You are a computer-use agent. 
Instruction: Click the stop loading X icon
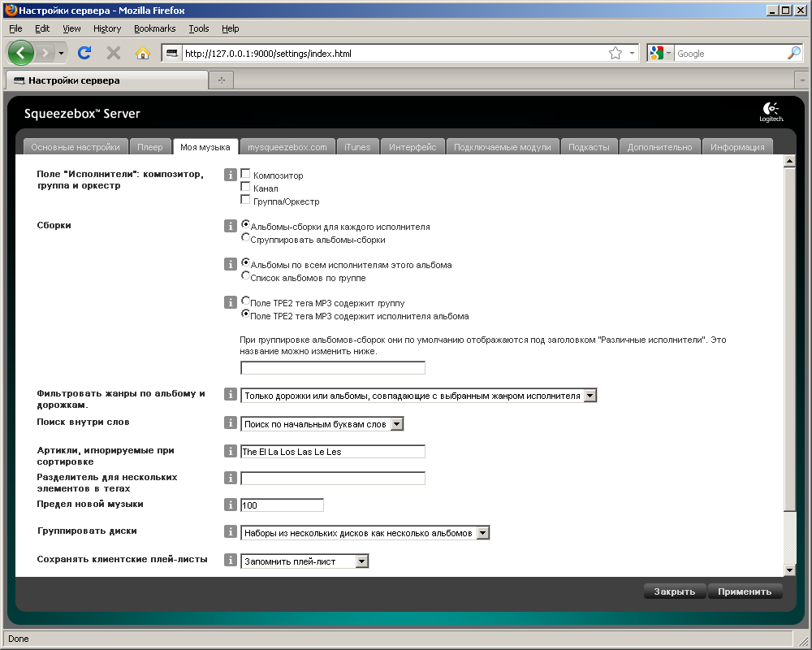pos(114,53)
